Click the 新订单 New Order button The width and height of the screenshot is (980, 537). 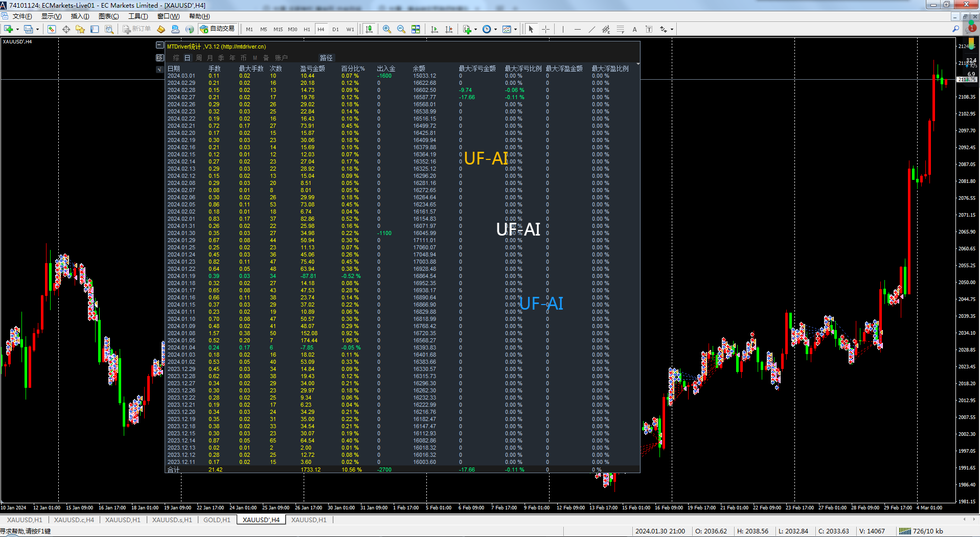(x=136, y=29)
